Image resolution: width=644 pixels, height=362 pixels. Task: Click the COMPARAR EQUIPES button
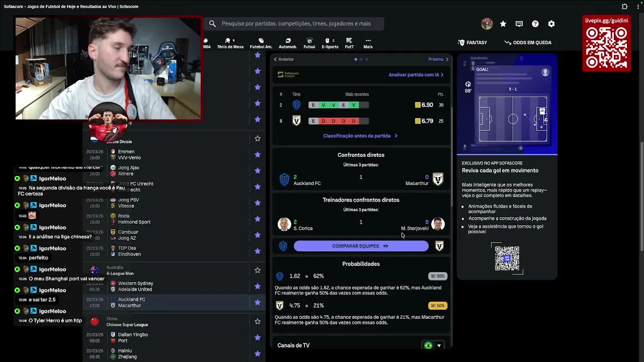point(361,246)
